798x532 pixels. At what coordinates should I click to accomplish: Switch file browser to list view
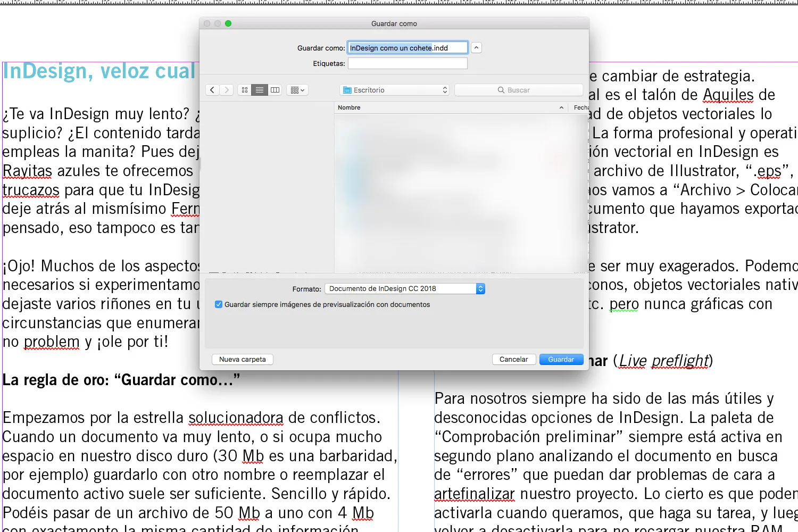point(260,90)
